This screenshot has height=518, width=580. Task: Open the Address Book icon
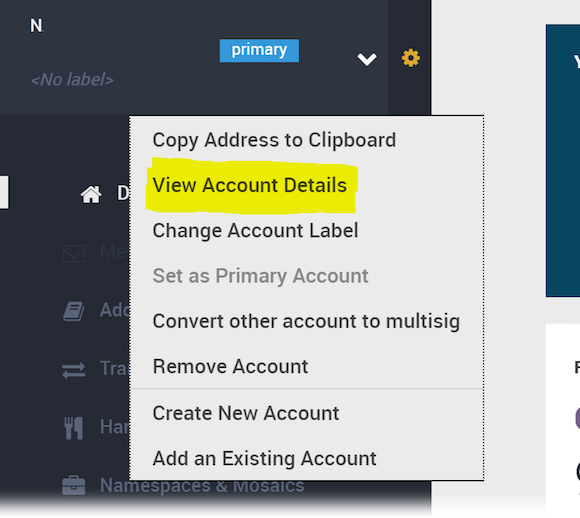73,311
